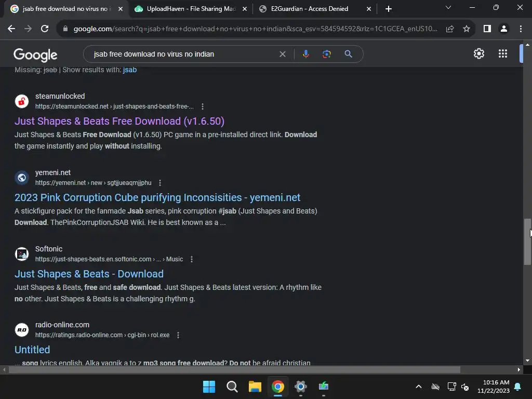The width and height of the screenshot is (532, 399).
Task: Open Chrome profile menu
Action: coord(504,29)
